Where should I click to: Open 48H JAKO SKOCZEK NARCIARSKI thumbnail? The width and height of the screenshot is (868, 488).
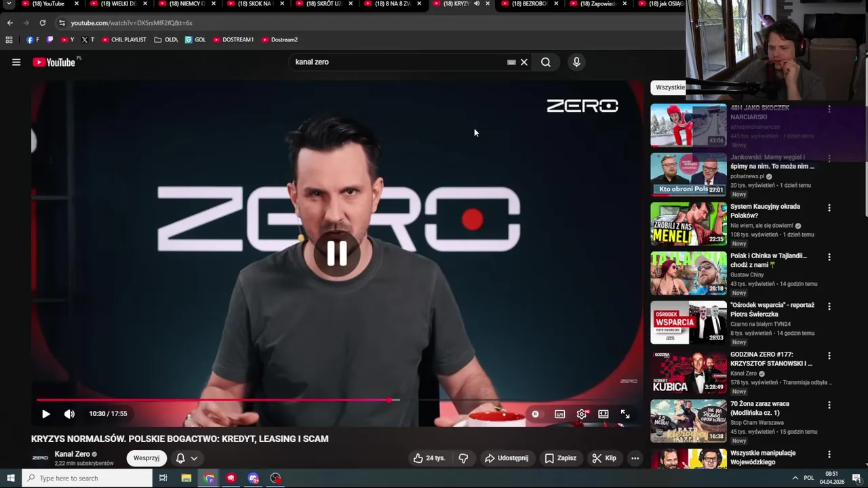[688, 125]
